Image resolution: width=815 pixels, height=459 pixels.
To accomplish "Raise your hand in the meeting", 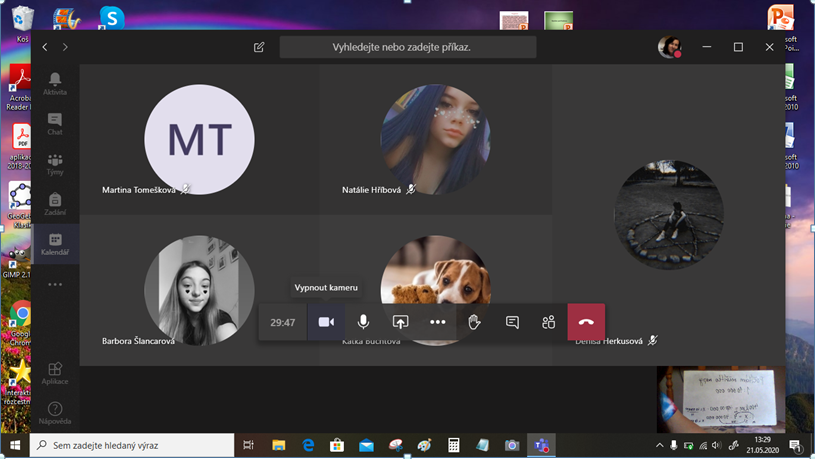I will pyautogui.click(x=474, y=322).
